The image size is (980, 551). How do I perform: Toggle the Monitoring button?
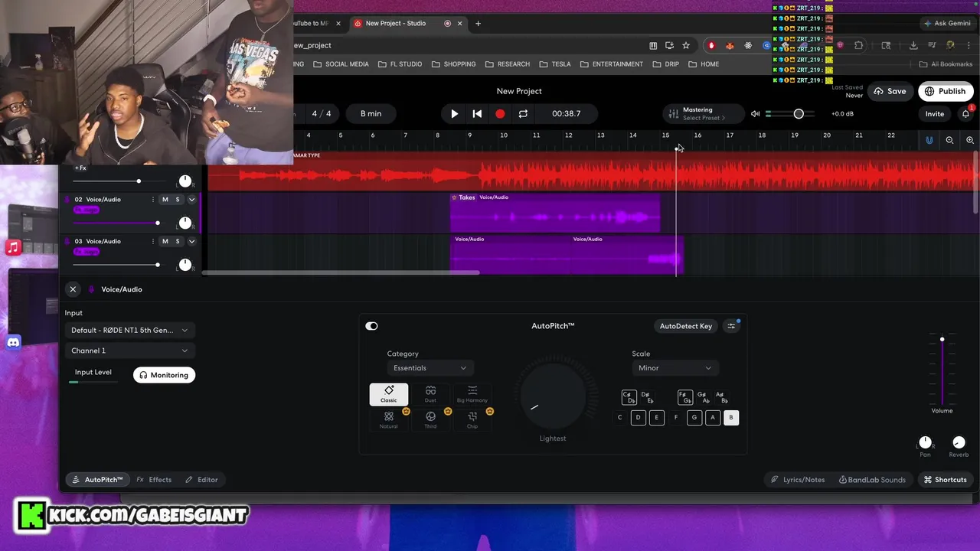click(x=164, y=375)
